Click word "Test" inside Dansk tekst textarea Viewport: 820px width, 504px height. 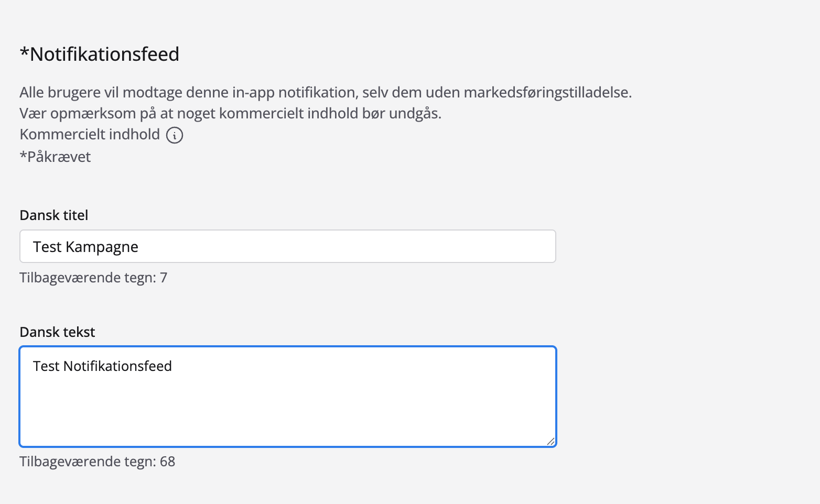pyautogui.click(x=46, y=366)
